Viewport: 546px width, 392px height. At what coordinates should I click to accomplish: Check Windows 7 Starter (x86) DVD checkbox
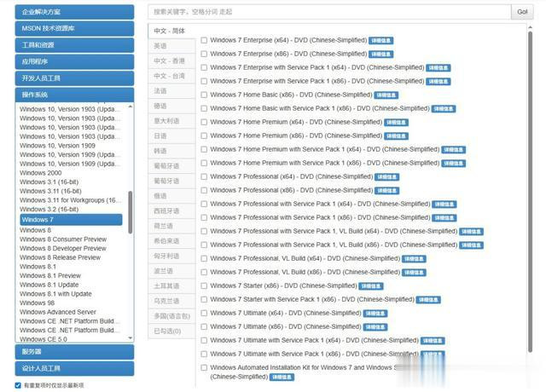204,286
